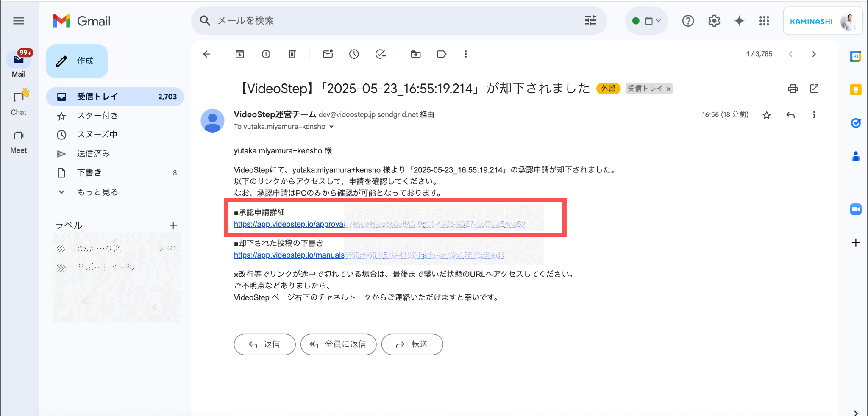Screen dimensions: 868x416
Task: Create a new label with the plus icon
Action: [x=173, y=225]
